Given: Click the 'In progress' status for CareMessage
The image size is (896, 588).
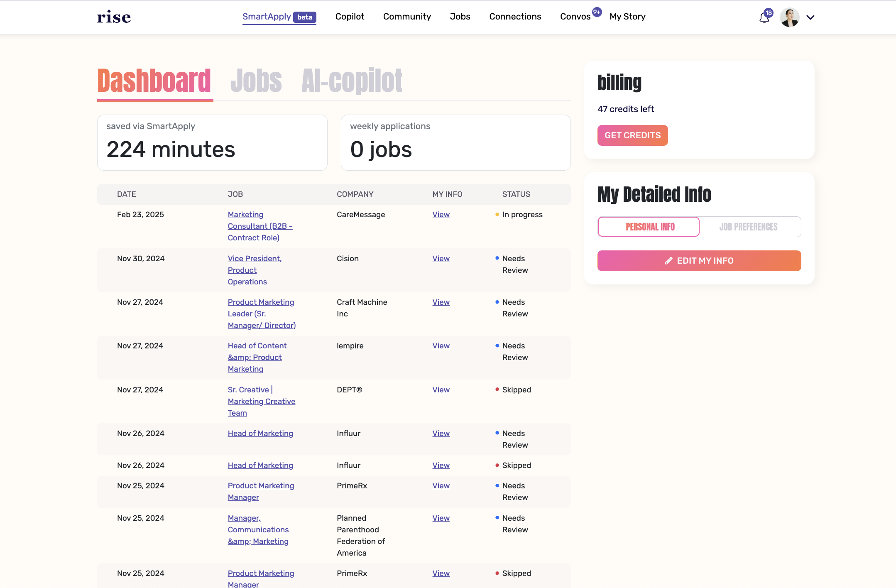Looking at the screenshot, I should (522, 215).
